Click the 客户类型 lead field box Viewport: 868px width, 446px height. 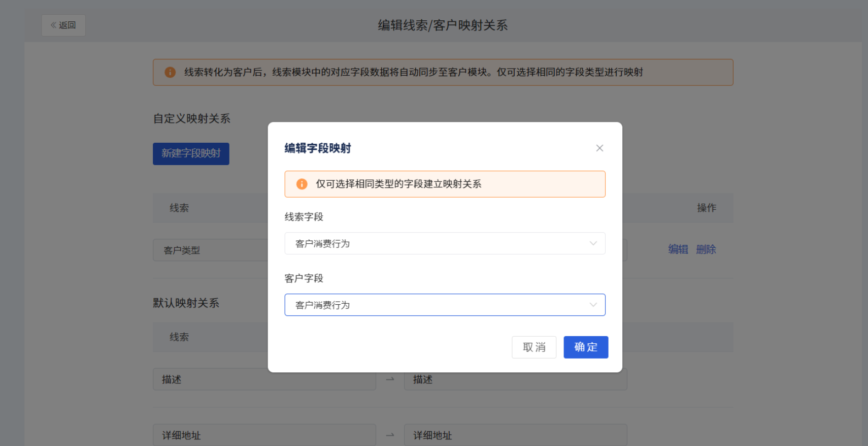click(x=211, y=250)
